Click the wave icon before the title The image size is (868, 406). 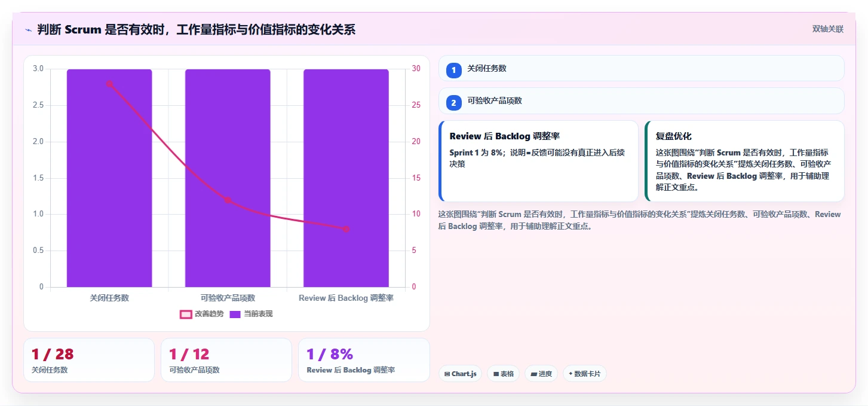[x=28, y=29]
